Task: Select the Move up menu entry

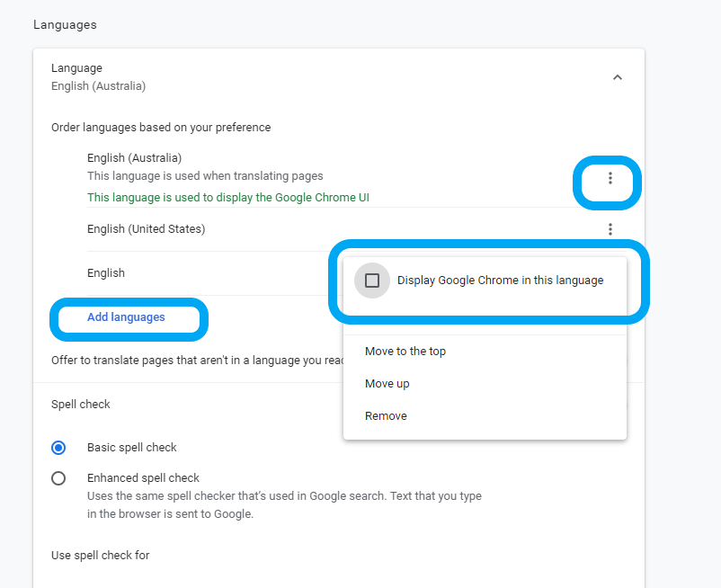Action: pyautogui.click(x=387, y=384)
